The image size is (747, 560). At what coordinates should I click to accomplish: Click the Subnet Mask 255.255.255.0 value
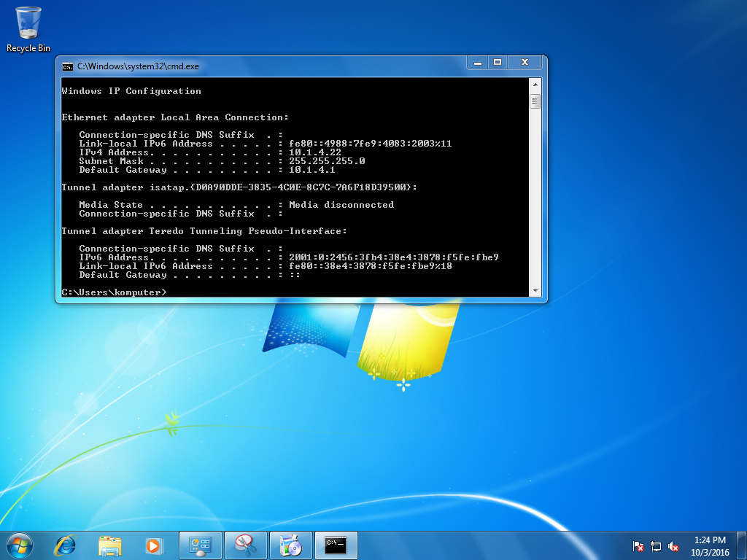click(327, 161)
